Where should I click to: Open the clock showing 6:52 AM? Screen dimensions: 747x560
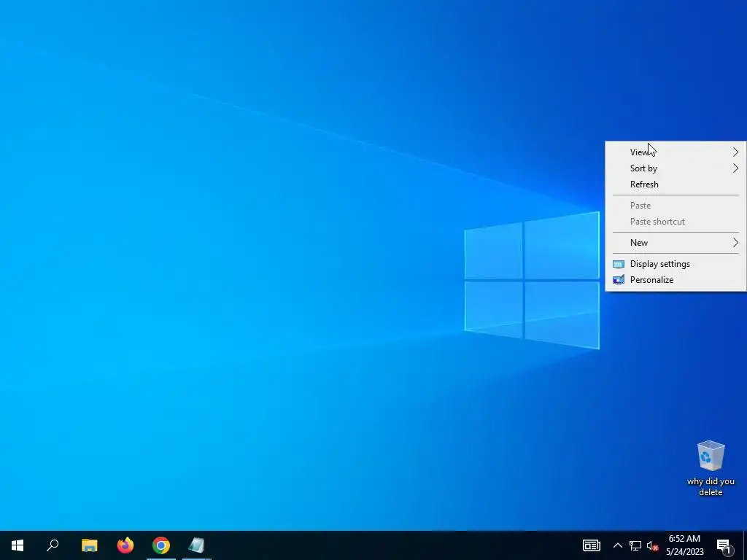684,545
